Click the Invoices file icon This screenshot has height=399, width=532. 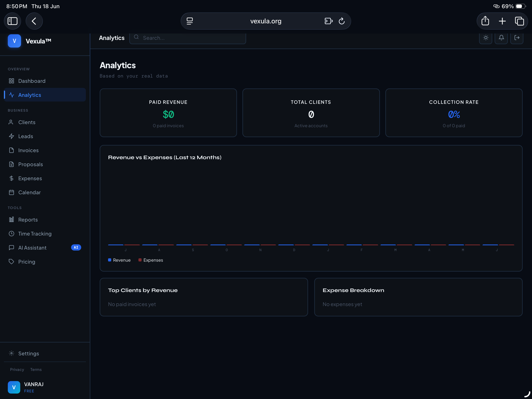point(11,150)
